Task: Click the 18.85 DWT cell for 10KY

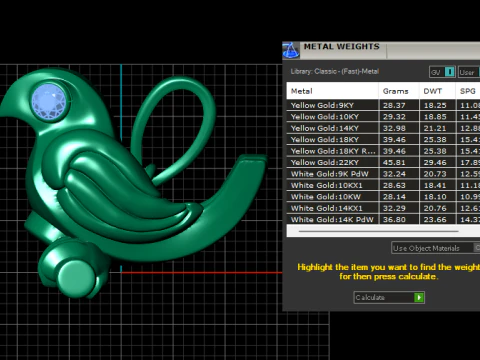Action: coord(437,117)
